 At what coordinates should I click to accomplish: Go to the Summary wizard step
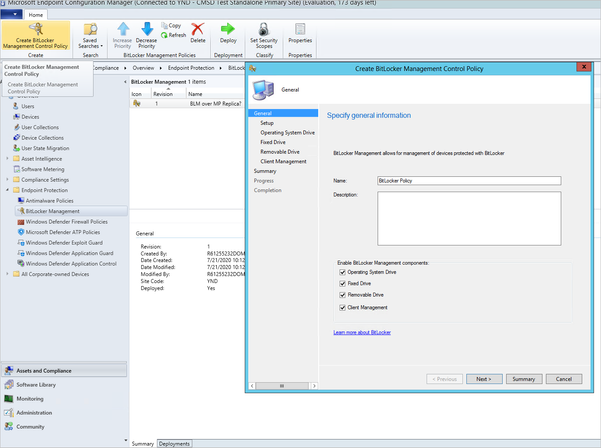(x=265, y=171)
